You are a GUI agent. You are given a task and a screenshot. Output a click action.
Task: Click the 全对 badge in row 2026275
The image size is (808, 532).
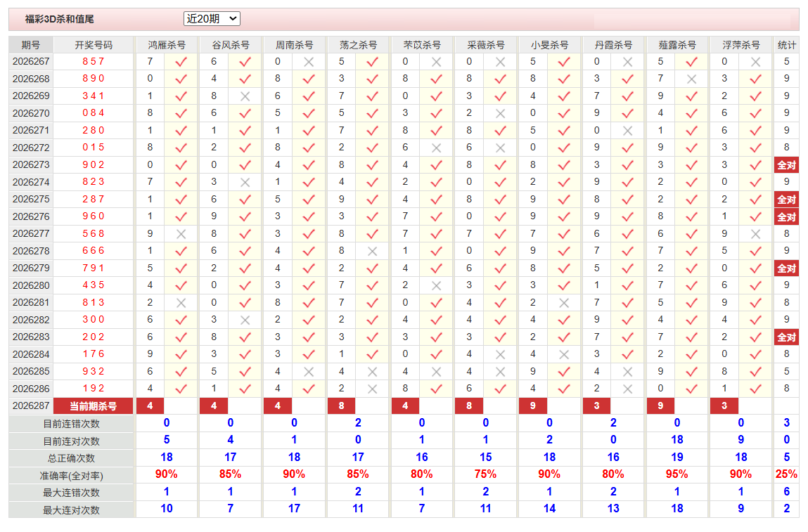786,200
